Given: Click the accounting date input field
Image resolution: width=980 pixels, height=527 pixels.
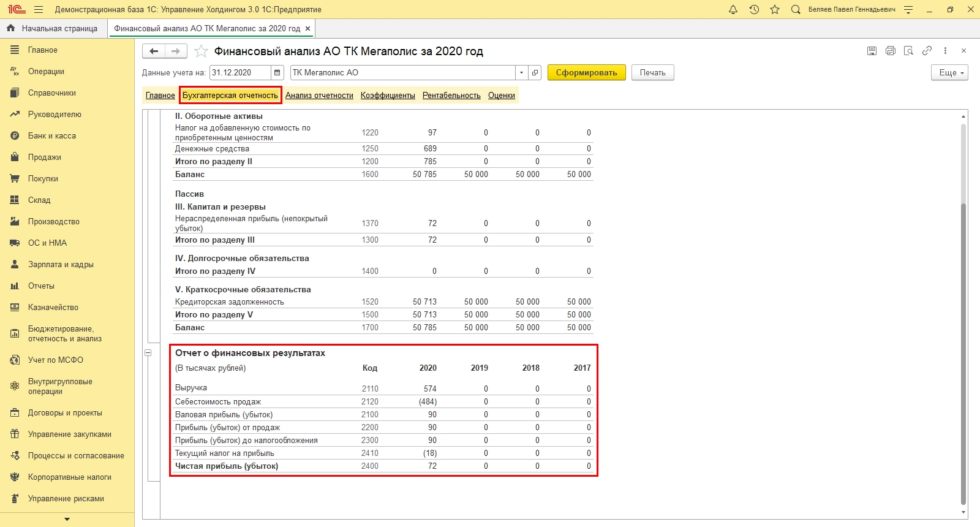Looking at the screenshot, I should coord(240,73).
